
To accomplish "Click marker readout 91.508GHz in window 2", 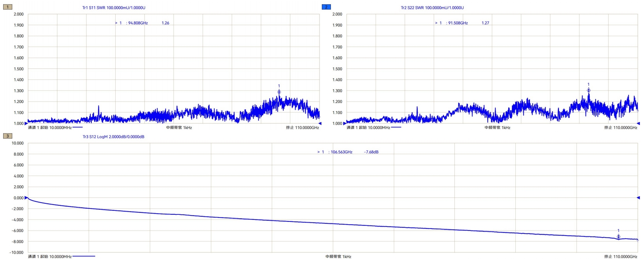I will click(x=458, y=23).
